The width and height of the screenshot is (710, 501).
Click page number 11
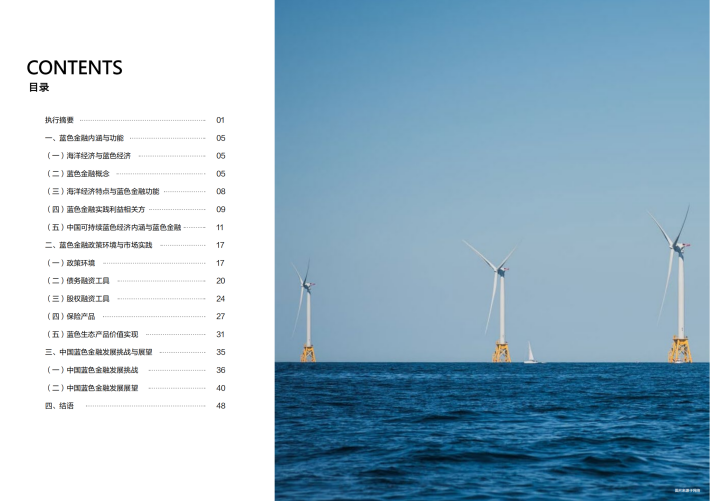tap(220, 227)
